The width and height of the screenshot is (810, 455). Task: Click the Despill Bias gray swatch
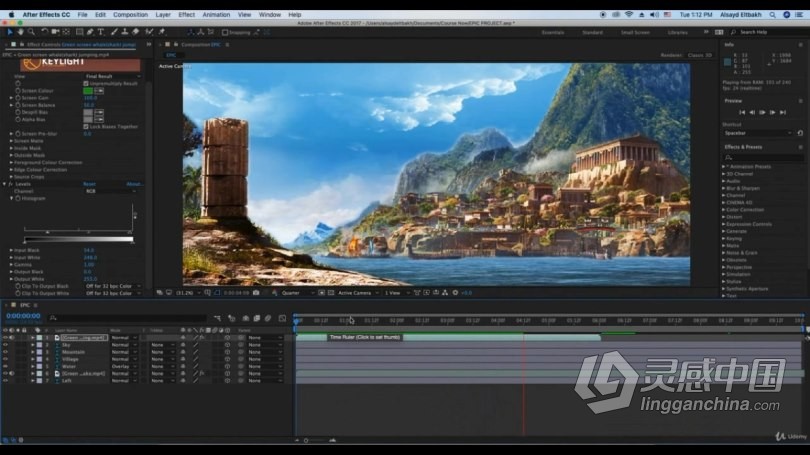(88, 112)
